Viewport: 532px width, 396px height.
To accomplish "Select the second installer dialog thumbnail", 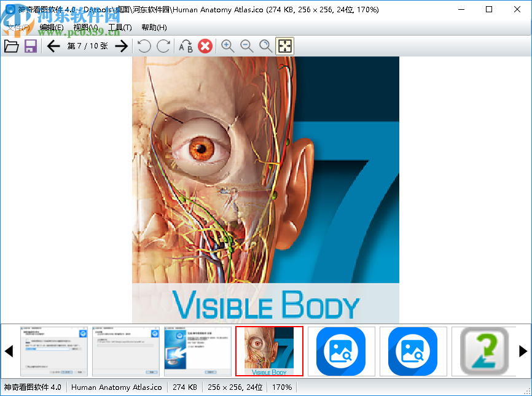I will pyautogui.click(x=126, y=351).
